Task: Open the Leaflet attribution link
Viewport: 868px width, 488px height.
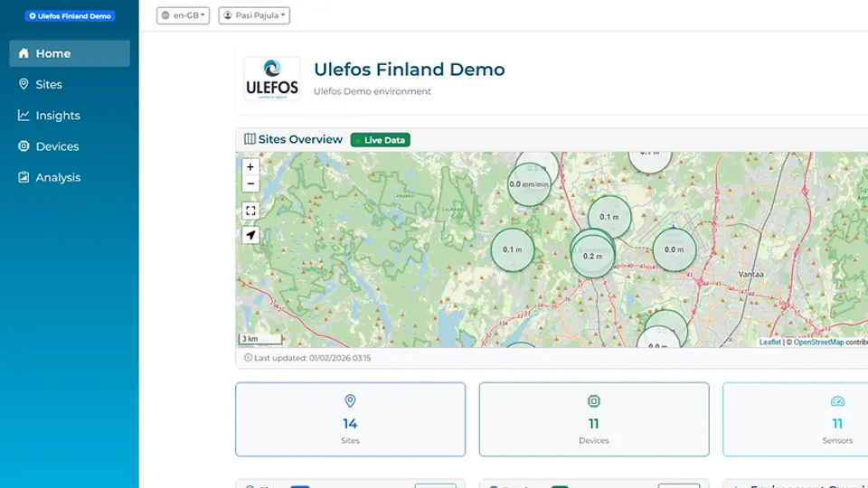Action: (770, 343)
